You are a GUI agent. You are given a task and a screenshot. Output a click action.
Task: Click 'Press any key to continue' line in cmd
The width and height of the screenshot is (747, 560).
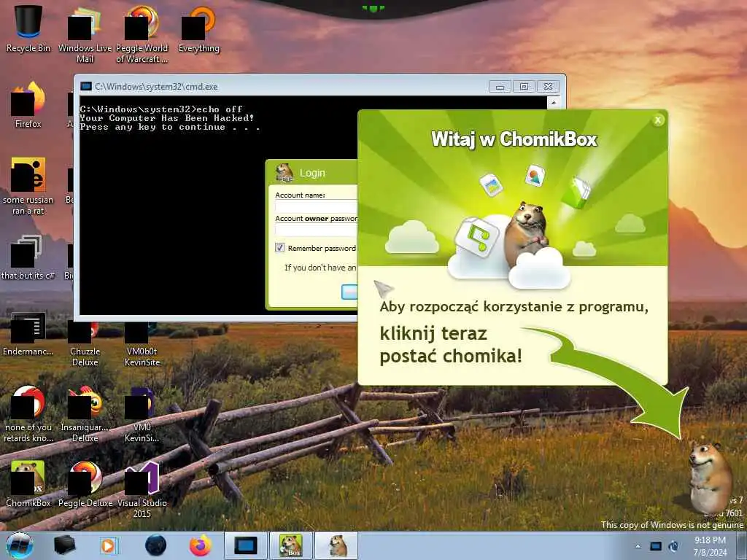pos(170,127)
